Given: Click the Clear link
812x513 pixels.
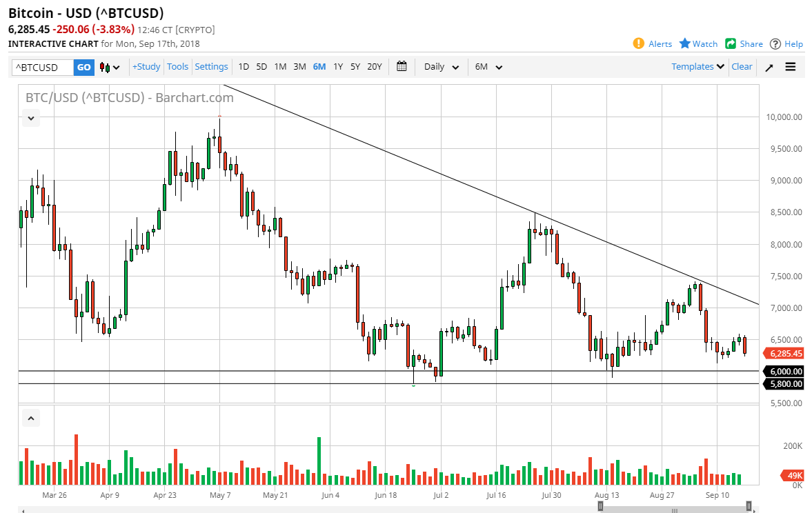Looking at the screenshot, I should (742, 66).
